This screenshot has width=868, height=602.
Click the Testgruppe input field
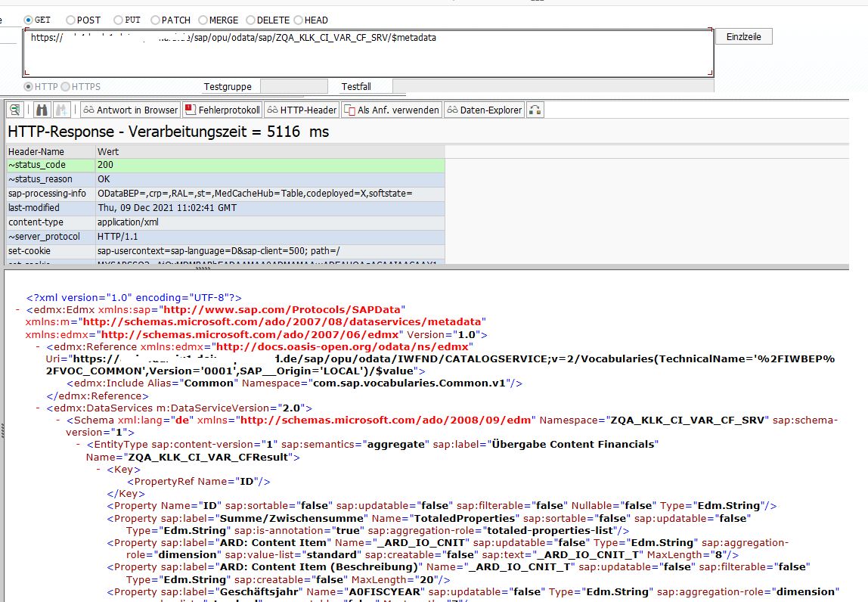[293, 87]
